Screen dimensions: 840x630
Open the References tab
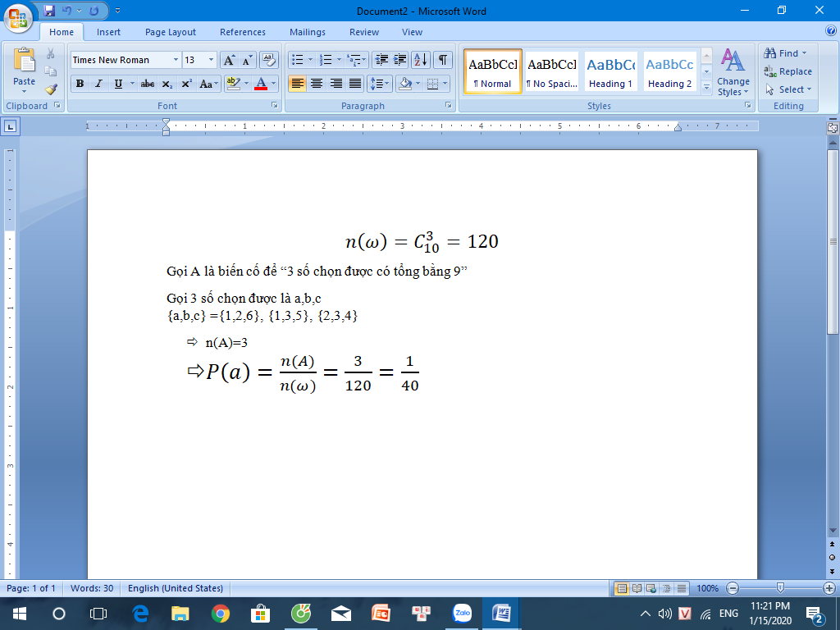coord(243,32)
